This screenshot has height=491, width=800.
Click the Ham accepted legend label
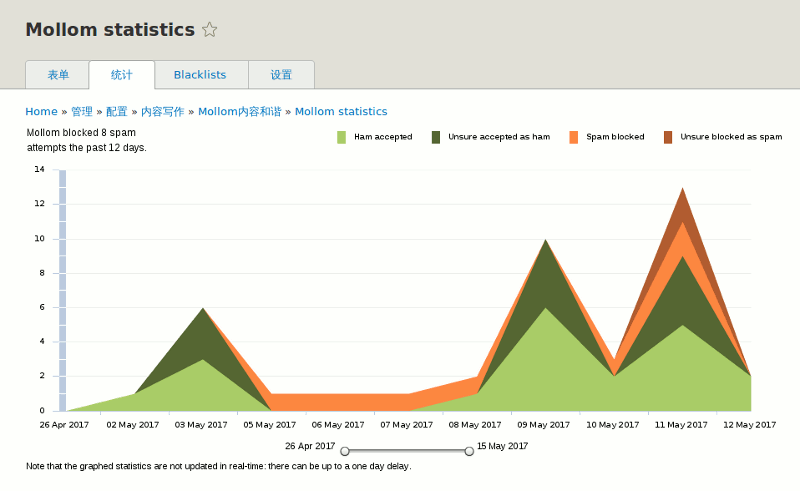tap(383, 137)
